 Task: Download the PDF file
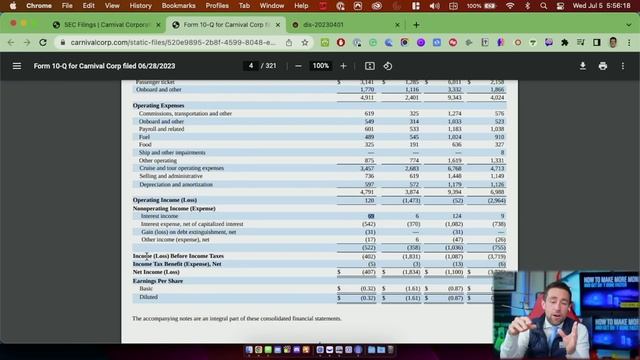click(583, 66)
